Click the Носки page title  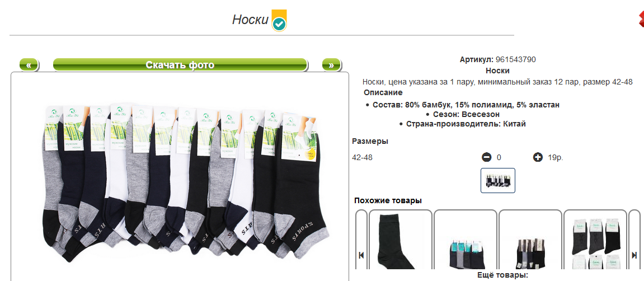250,20
